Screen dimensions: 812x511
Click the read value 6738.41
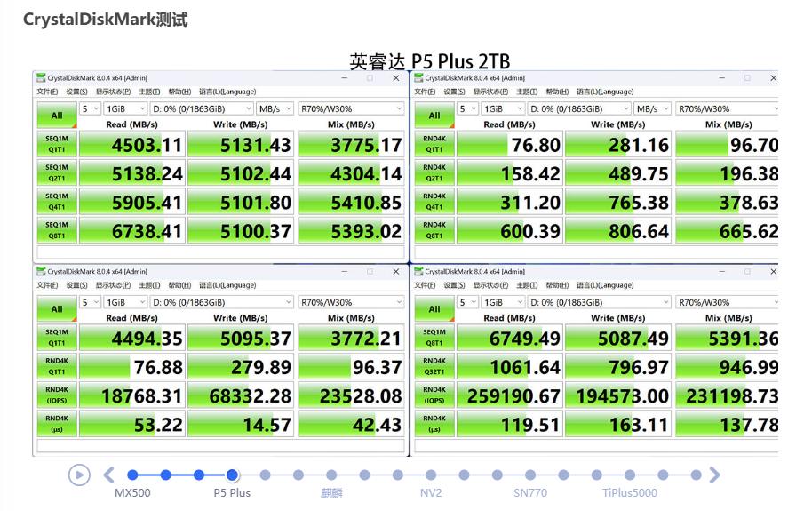tap(147, 231)
